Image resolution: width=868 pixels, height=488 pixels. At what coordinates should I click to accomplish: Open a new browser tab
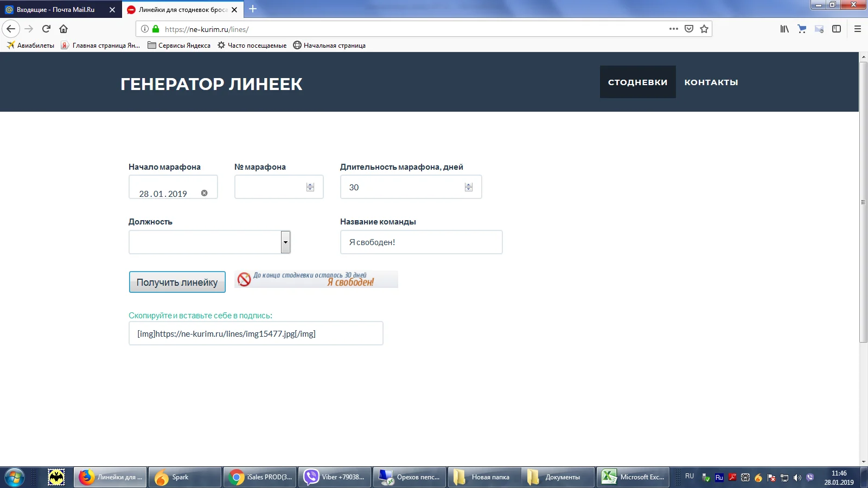point(253,9)
